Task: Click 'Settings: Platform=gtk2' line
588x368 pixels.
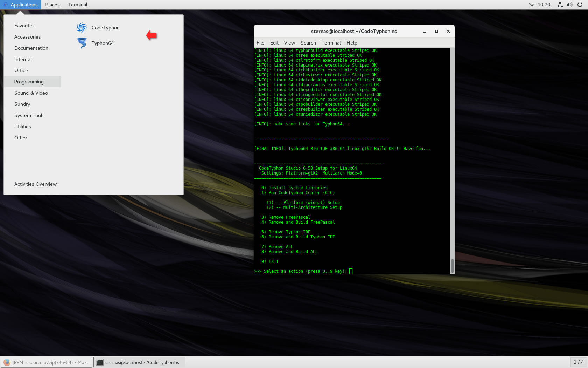Action: pos(311,173)
